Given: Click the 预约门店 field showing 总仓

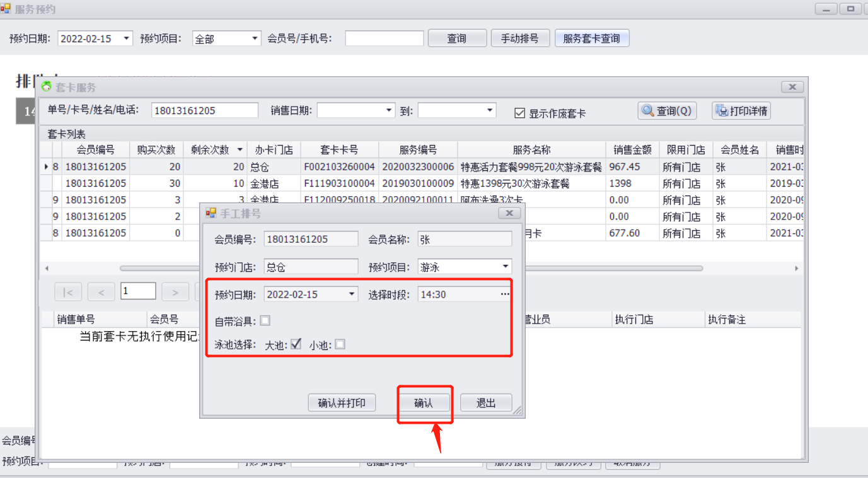Looking at the screenshot, I should coord(311,267).
